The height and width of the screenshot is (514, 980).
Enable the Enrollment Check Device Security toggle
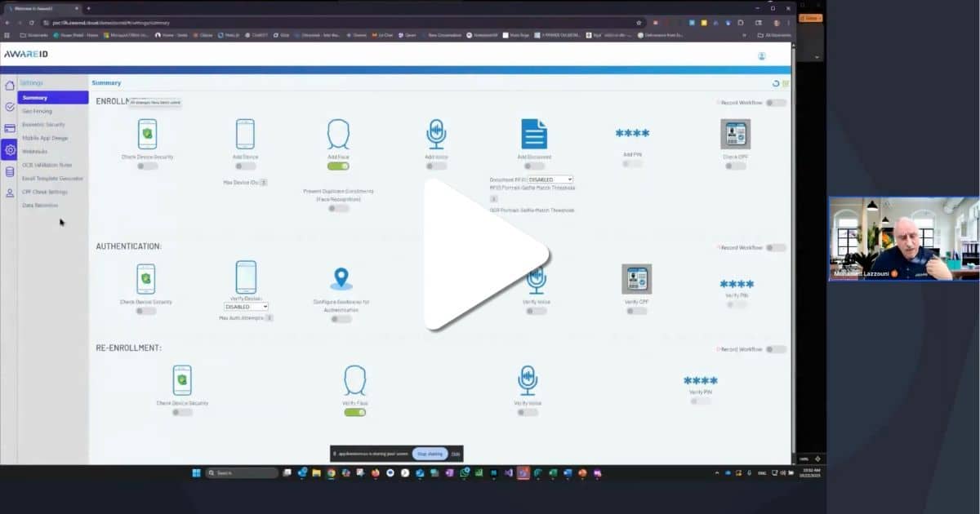[147, 166]
